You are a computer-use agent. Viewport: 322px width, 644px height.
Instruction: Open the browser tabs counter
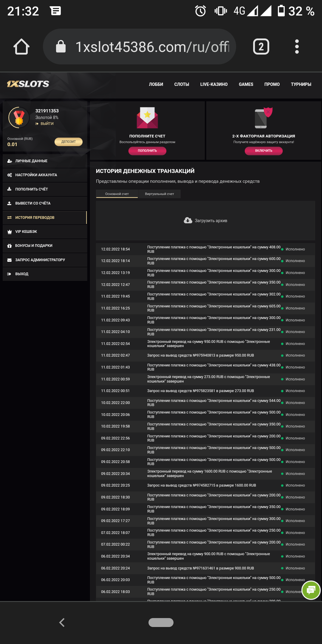pyautogui.click(x=261, y=47)
